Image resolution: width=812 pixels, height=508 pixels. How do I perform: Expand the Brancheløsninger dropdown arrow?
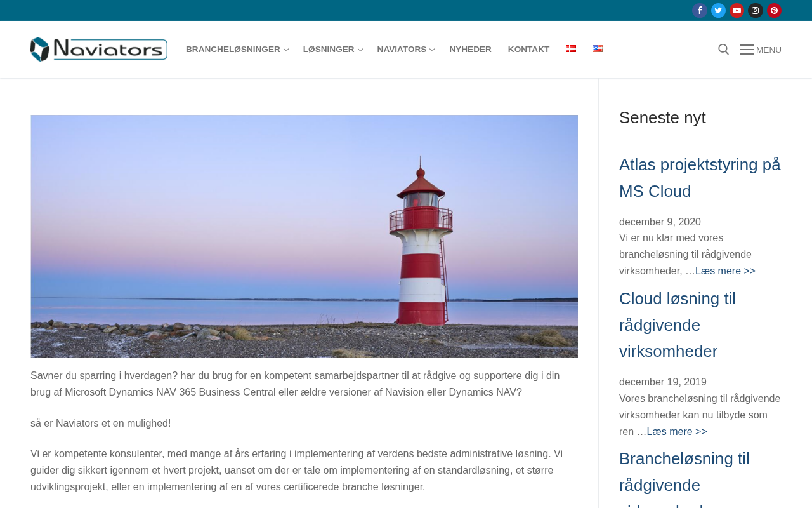pos(286,50)
